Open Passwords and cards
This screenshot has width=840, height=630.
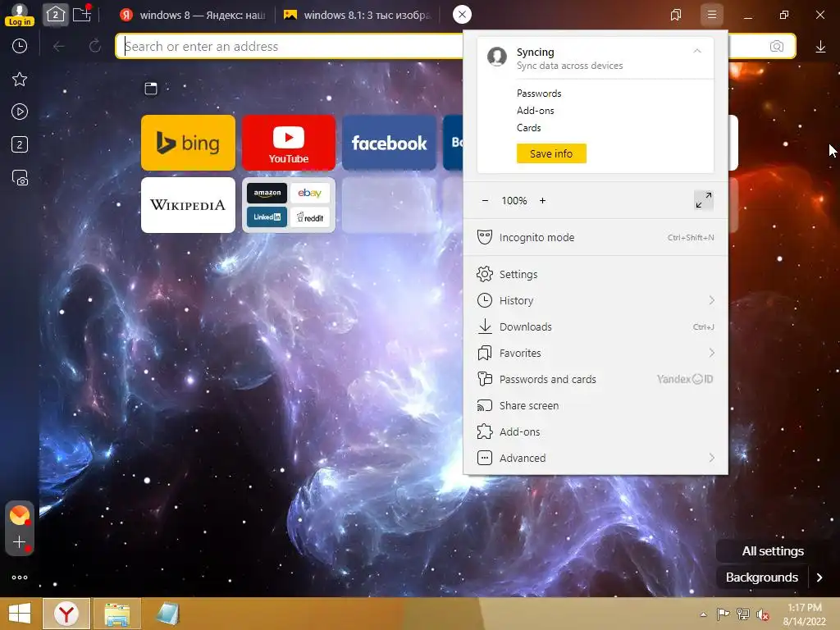tap(596, 379)
